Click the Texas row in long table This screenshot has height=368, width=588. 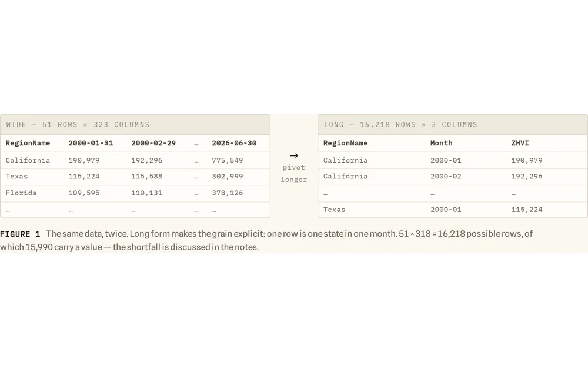pos(453,210)
